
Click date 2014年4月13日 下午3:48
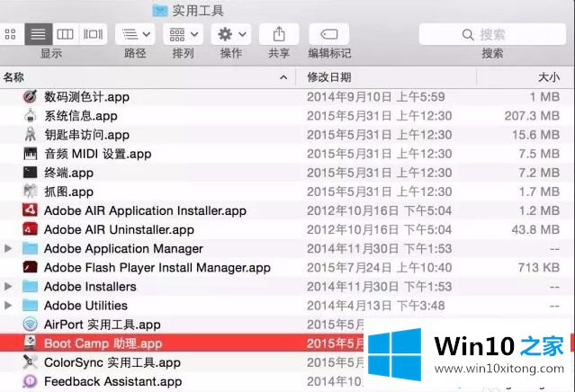tap(376, 306)
